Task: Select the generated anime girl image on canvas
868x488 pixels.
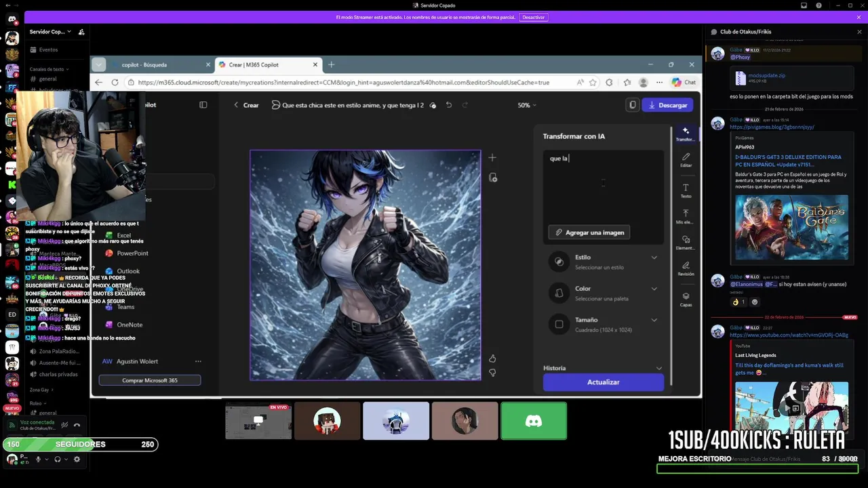Action: coord(366,265)
